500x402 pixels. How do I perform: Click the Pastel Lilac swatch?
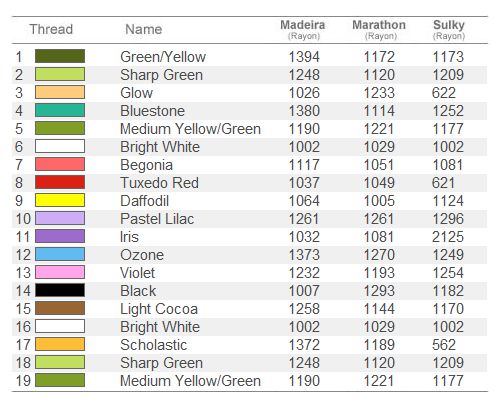click(x=60, y=218)
